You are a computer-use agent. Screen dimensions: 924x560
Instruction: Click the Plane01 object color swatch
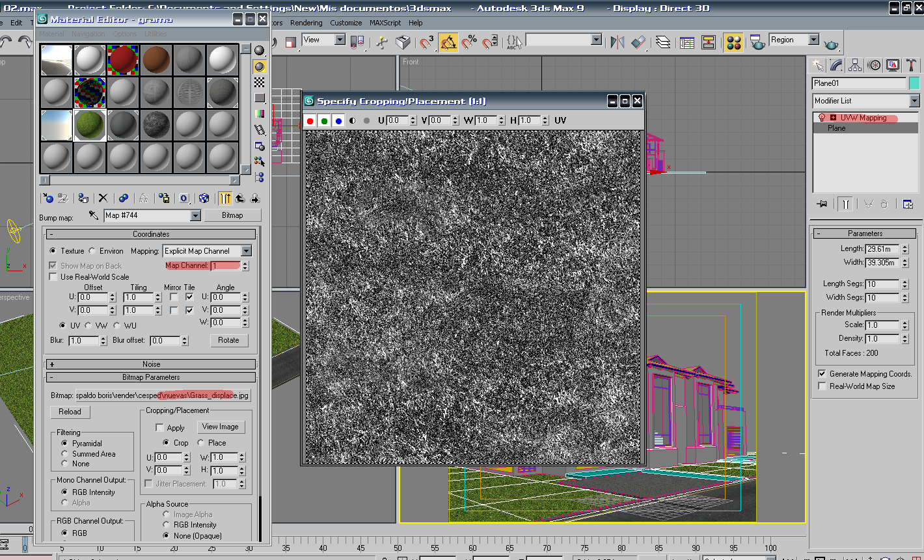[914, 83]
